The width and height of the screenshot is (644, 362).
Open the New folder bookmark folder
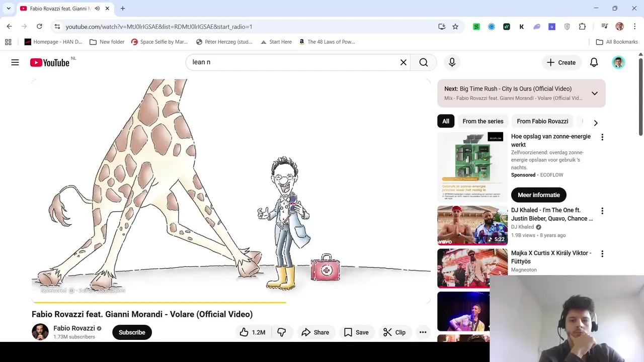107,42
